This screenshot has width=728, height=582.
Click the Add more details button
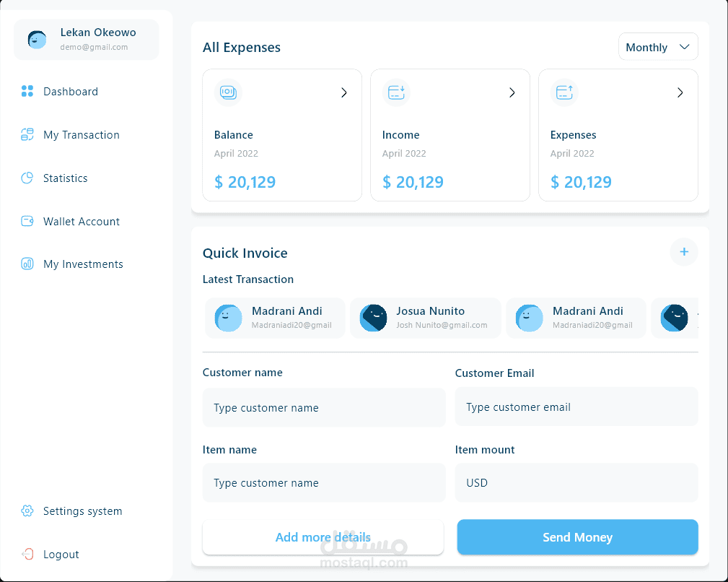[x=323, y=537]
